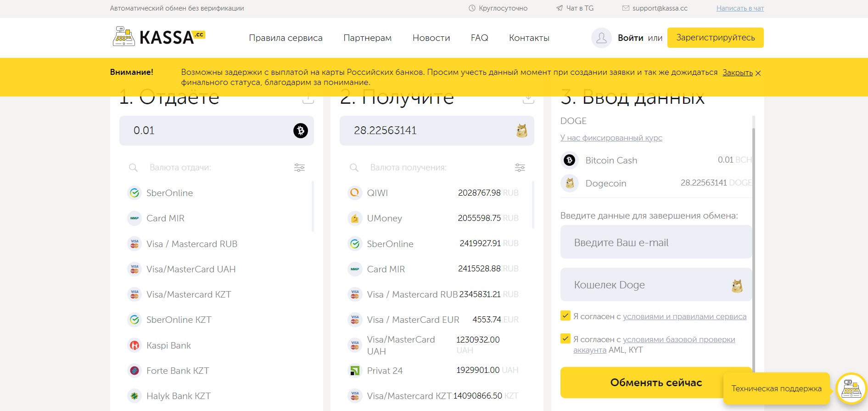Click the Forte Bank KZT icon
This screenshot has width=868, height=411.
tap(134, 371)
